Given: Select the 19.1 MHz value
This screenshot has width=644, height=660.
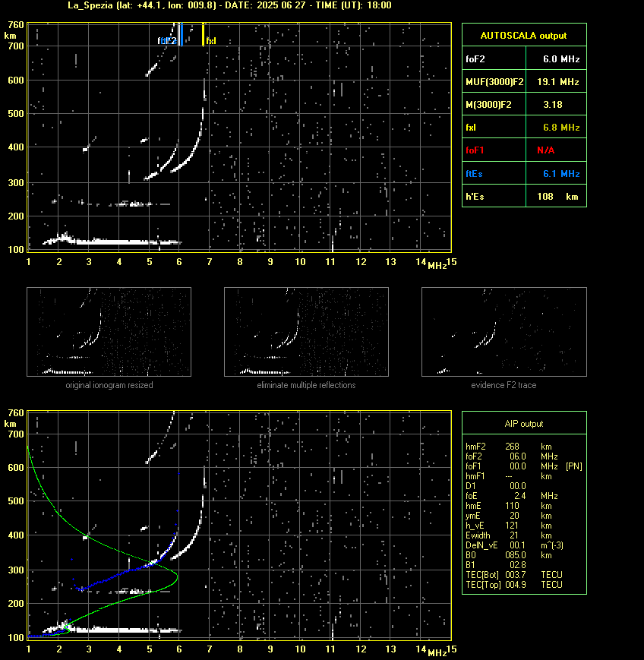Looking at the screenshot, I should (x=557, y=82).
